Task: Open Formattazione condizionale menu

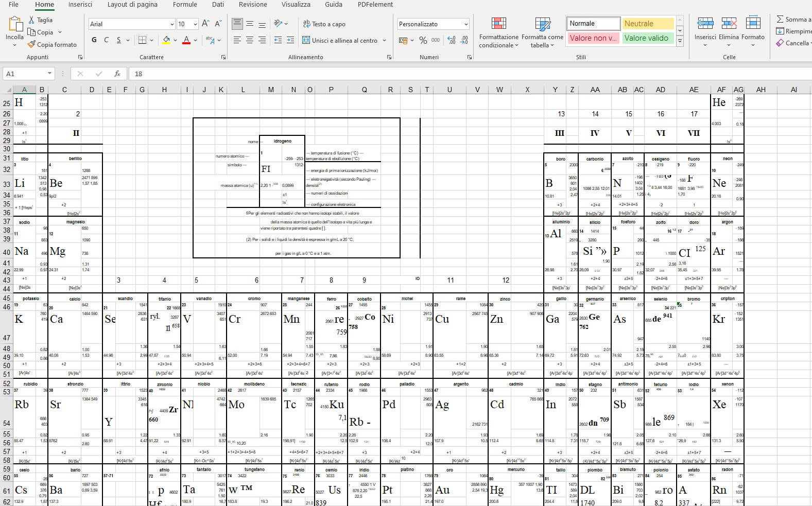Action: (499, 32)
